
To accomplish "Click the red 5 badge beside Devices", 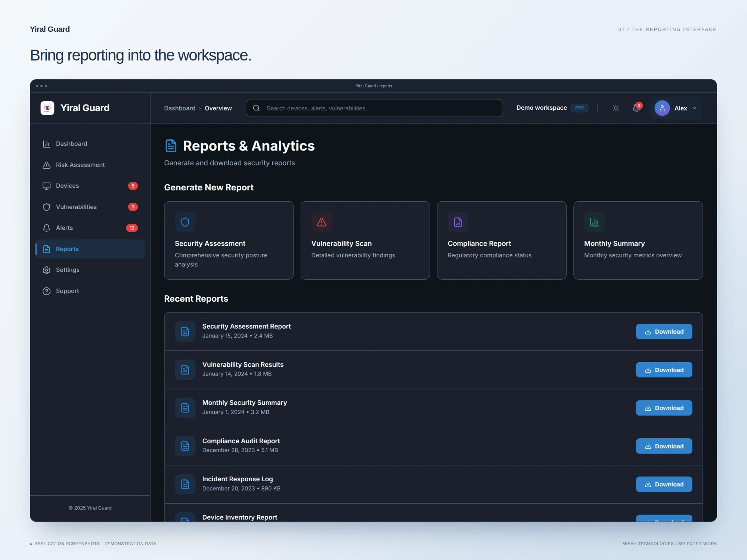I will (133, 186).
